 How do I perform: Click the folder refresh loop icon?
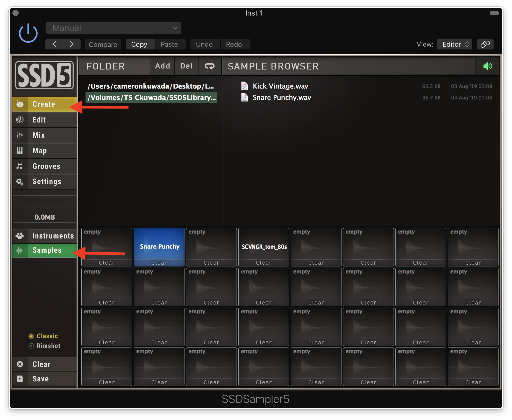click(210, 66)
